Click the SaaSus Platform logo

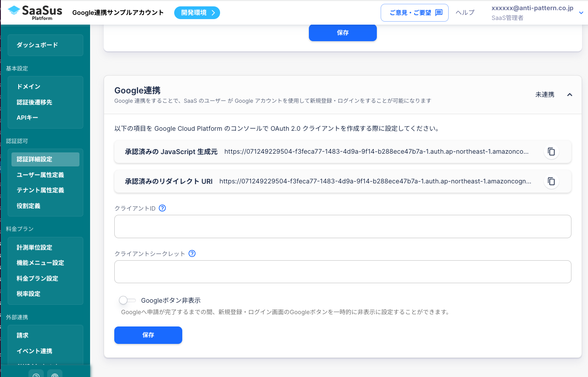[35, 12]
